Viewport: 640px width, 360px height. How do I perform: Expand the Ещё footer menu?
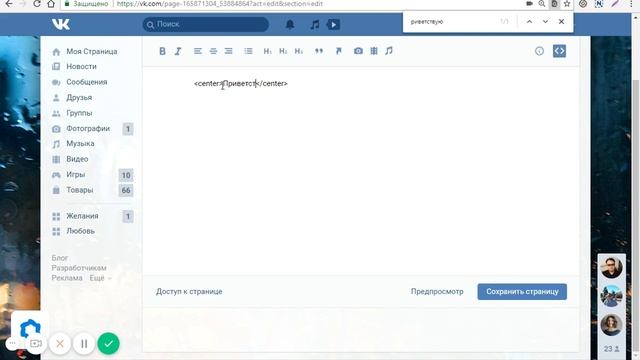pyautogui.click(x=100, y=278)
